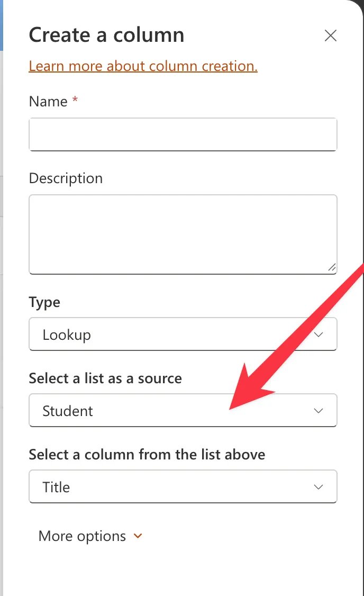Click the "Select a list as a source" label
The width and height of the screenshot is (364, 596).
pos(105,378)
